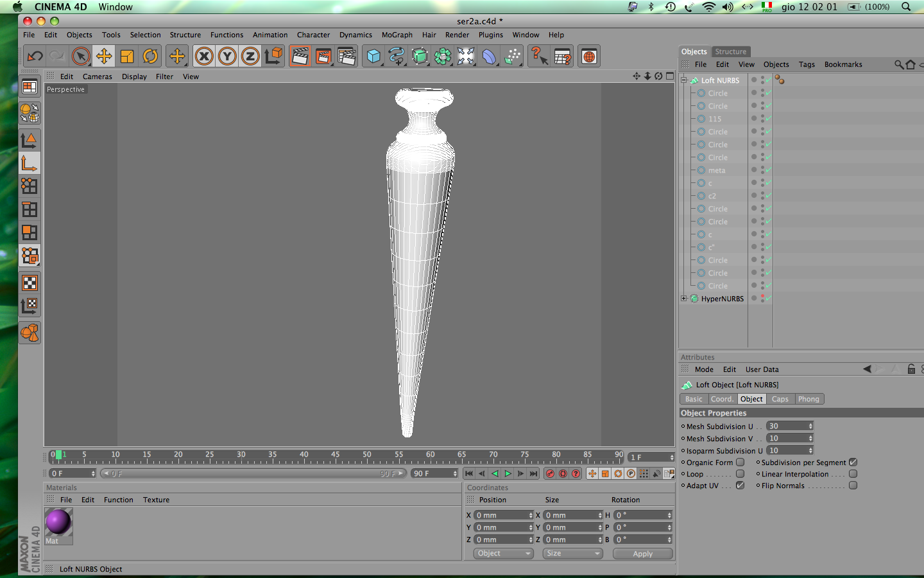Open the Coord. attributes tab

coord(722,399)
